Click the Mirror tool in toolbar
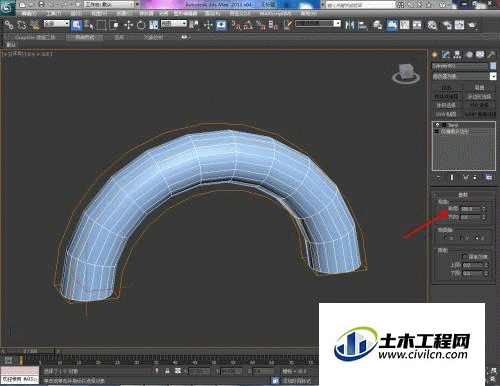Viewport: 500px width, 386px height. 350,25
